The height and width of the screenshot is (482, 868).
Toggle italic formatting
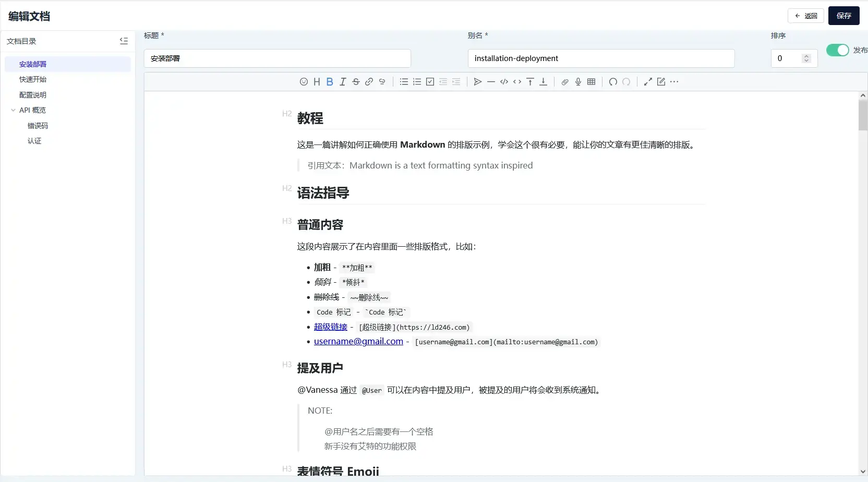click(343, 81)
